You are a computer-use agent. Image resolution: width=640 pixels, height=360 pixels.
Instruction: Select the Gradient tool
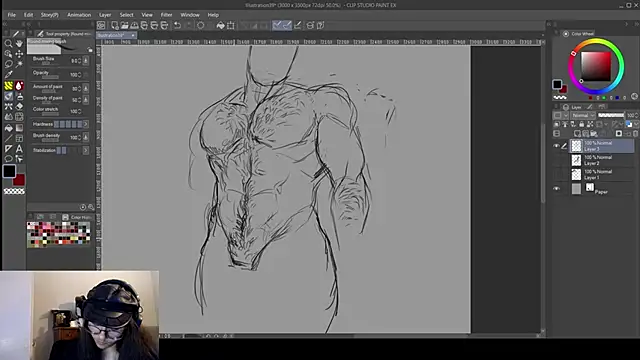pos(19,128)
